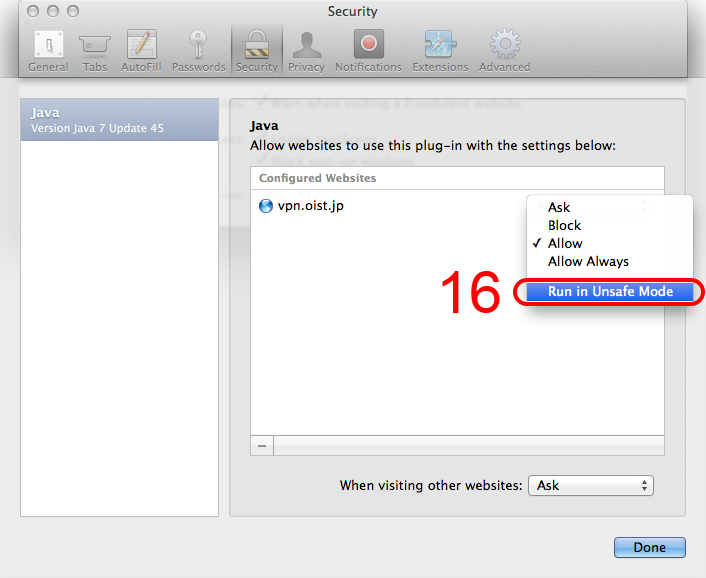The image size is (706, 578).
Task: Open Advanced gear preferences
Action: 504,49
